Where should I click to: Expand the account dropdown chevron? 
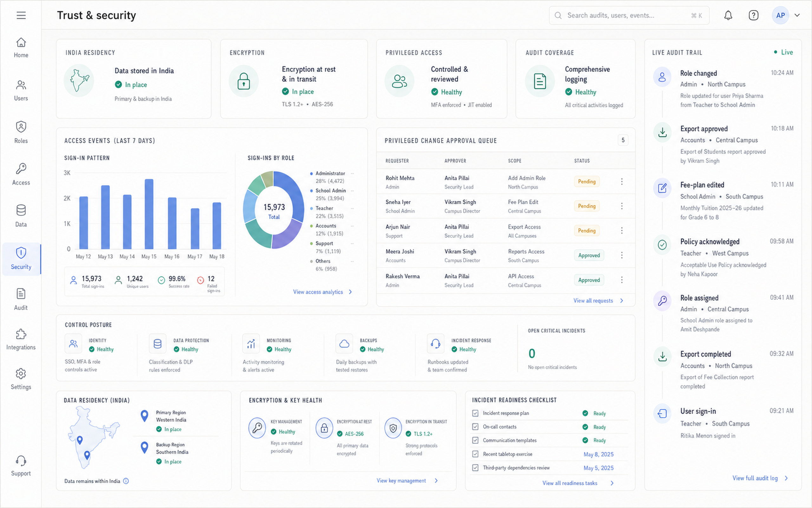(797, 15)
